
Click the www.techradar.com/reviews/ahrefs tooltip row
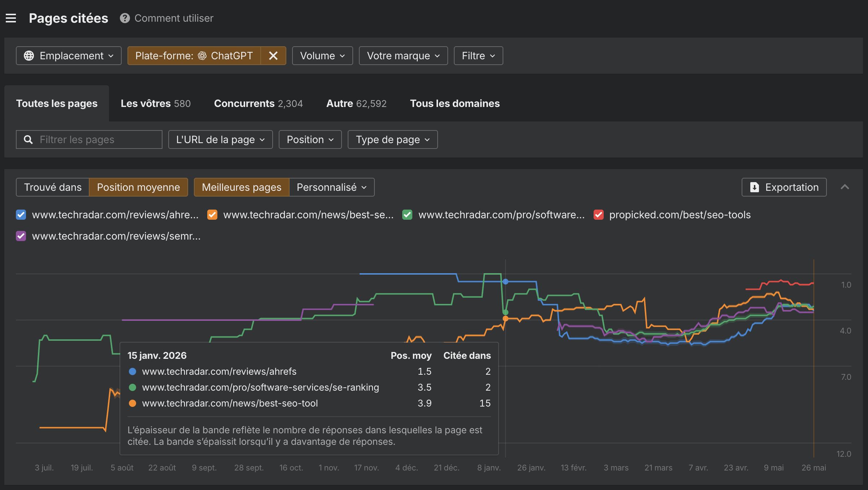[309, 371]
